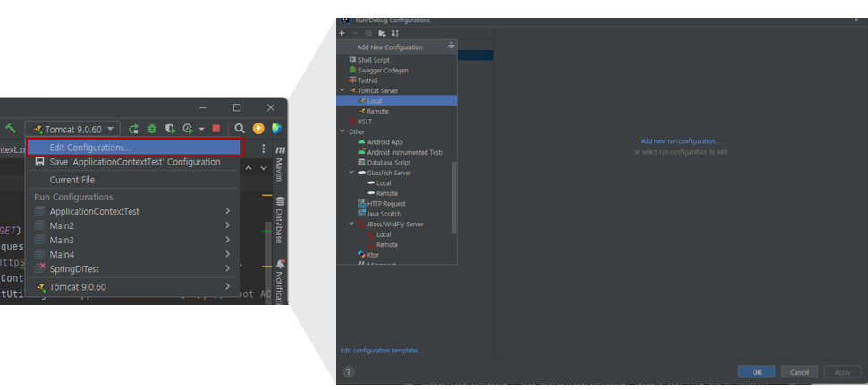Open ApplicationContextTest run configuration submenu

(133, 212)
